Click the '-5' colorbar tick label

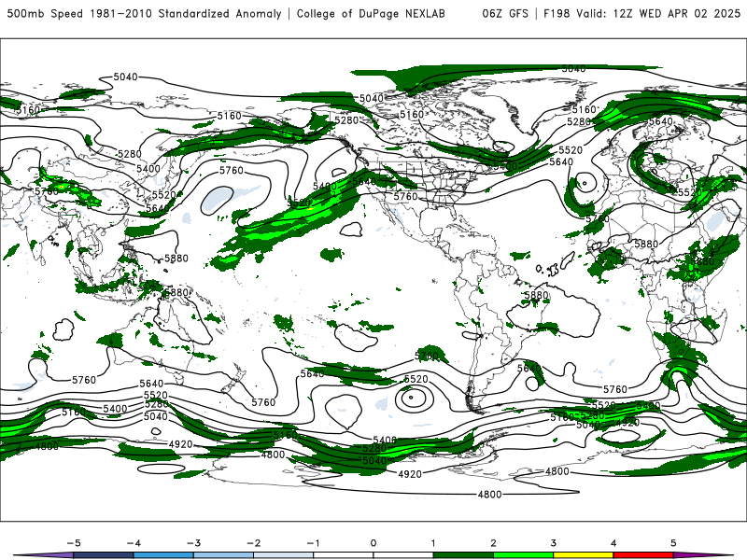[74, 543]
